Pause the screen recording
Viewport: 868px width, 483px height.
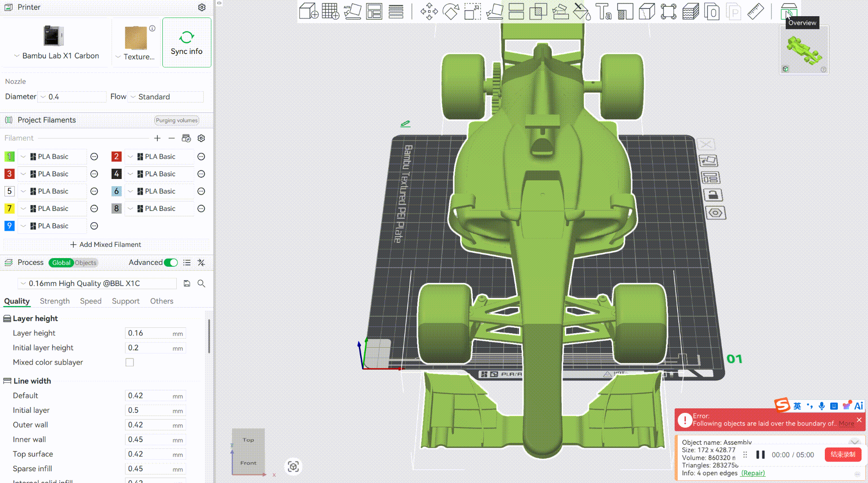pos(761,455)
